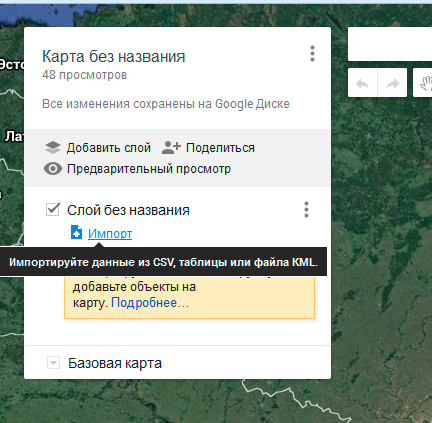The image size is (432, 423).
Task: Click the Импорт file upload icon
Action: tap(76, 232)
